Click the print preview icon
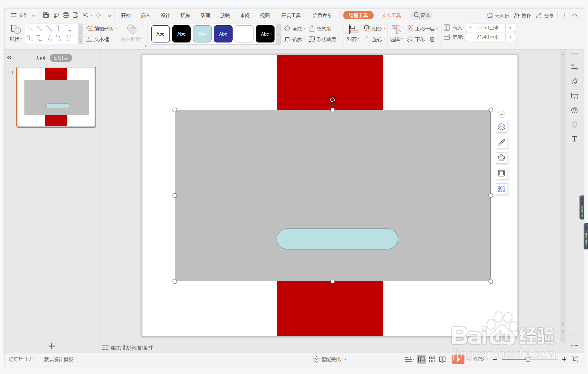This screenshot has height=374, width=588. tap(76, 15)
